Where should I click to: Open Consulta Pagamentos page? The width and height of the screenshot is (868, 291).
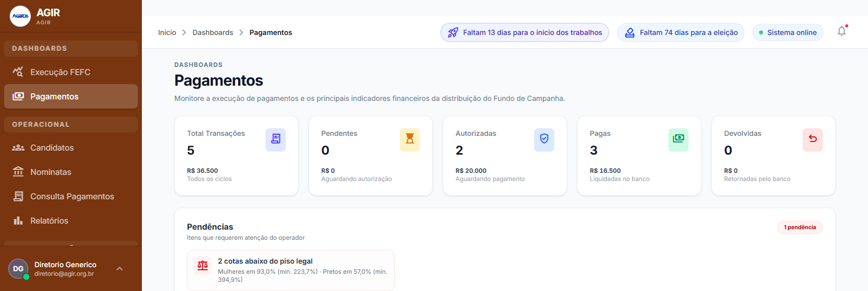tap(71, 196)
